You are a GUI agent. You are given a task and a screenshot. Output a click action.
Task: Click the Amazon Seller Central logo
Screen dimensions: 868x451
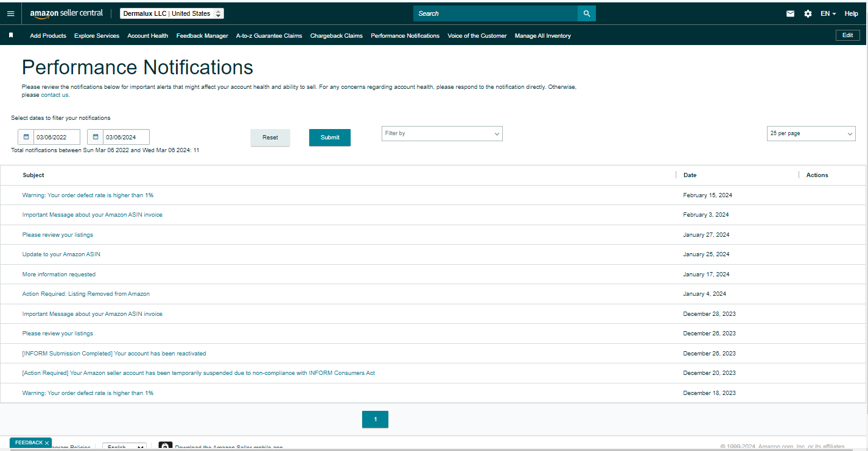66,13
